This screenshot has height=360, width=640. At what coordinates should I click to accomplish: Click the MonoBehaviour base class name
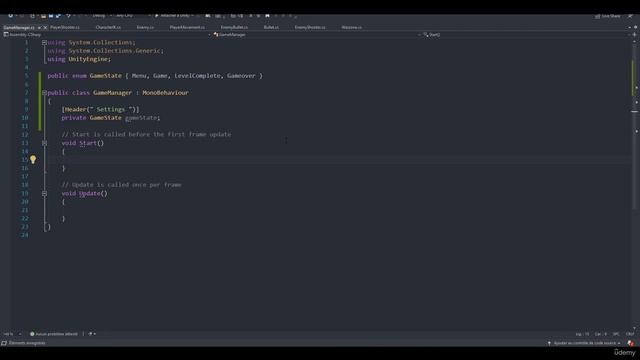tap(165, 93)
